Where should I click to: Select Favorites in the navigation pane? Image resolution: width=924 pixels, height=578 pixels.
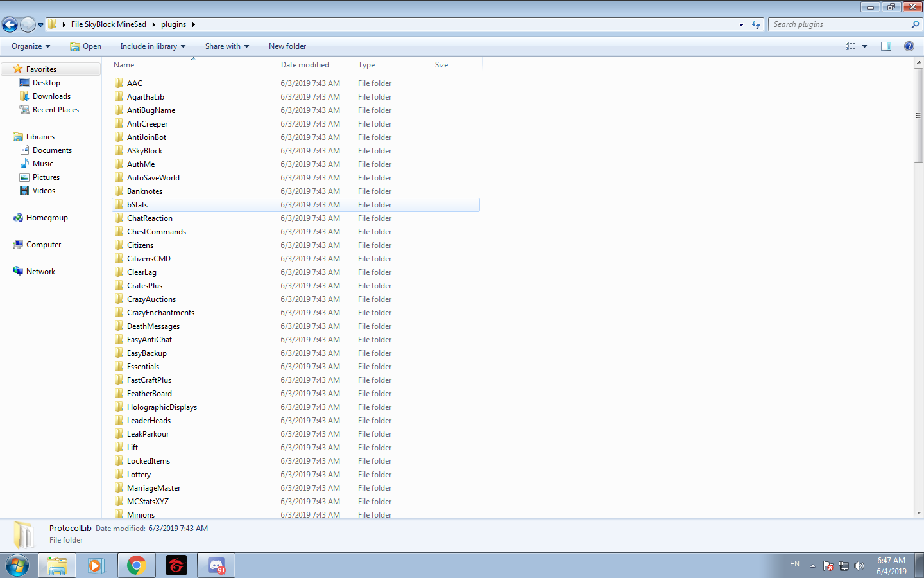tap(41, 69)
